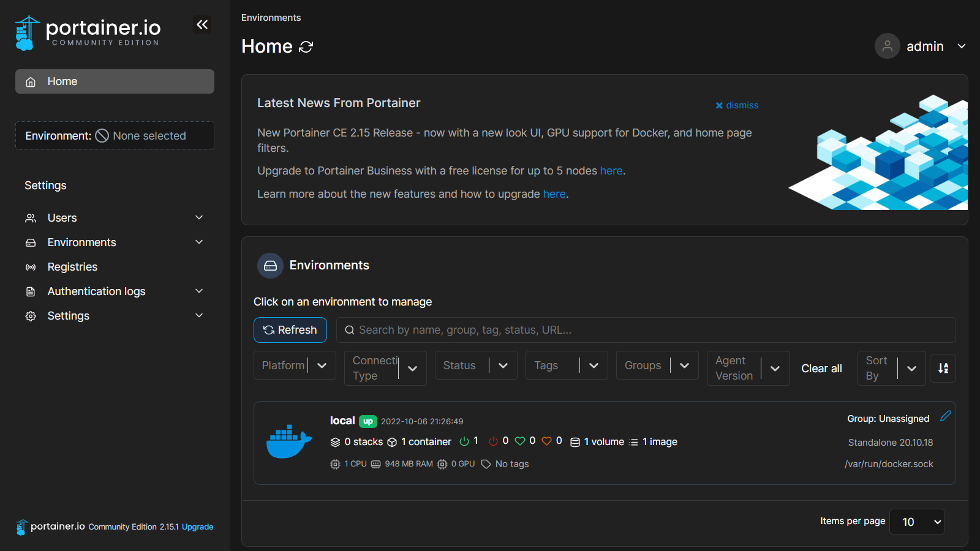Screen dimensions: 980x551
Task: Click the Docker whale icon for local
Action: [x=289, y=442]
